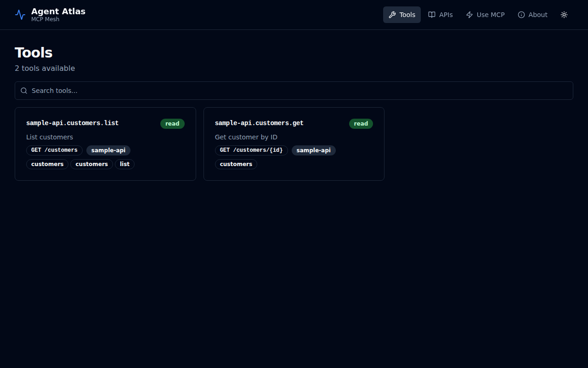Open the About page
The height and width of the screenshot is (368, 588).
(x=533, y=15)
